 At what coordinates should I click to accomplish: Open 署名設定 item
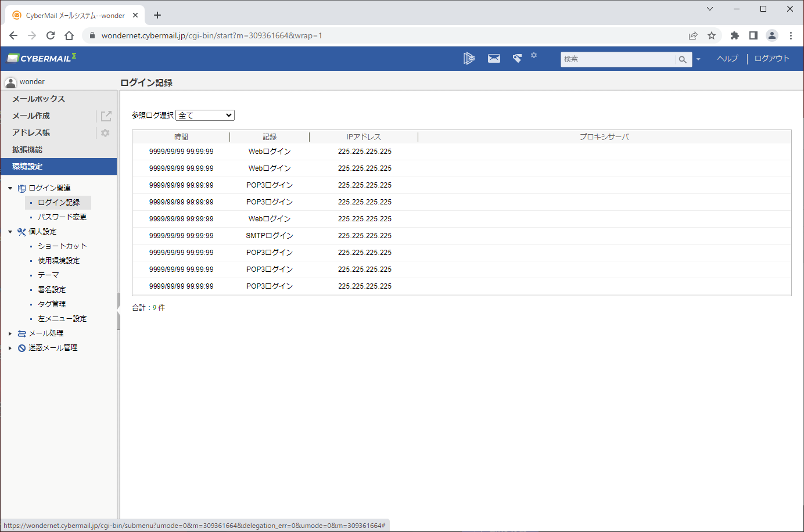52,289
